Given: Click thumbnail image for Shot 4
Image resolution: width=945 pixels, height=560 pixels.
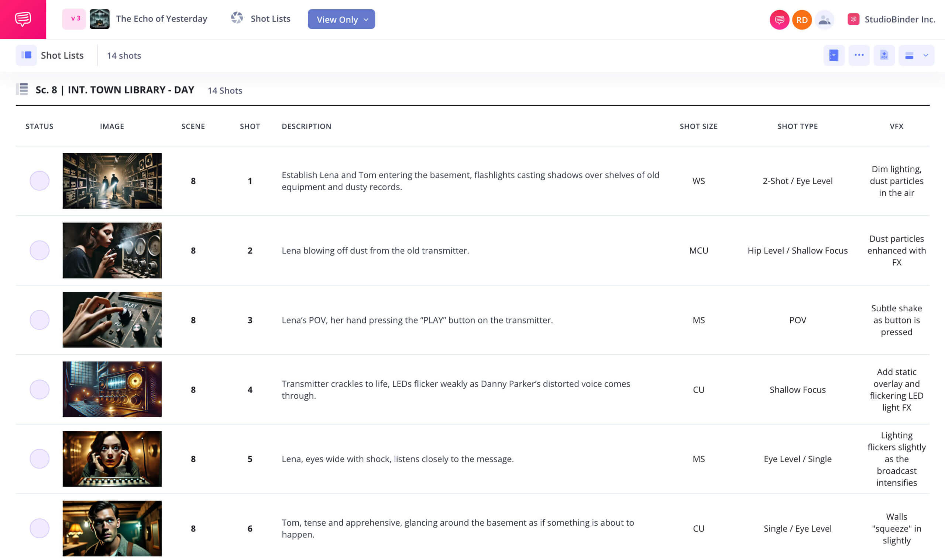Looking at the screenshot, I should (x=112, y=389).
